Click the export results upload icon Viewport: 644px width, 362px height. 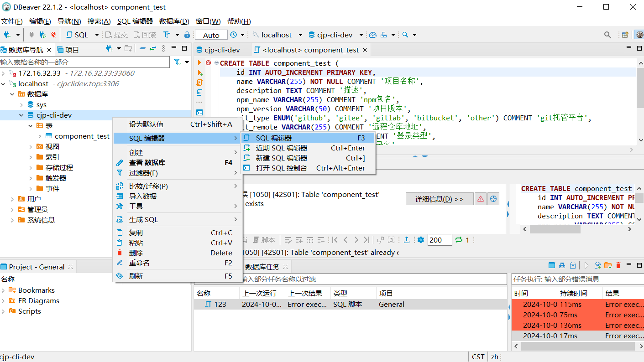click(x=407, y=240)
